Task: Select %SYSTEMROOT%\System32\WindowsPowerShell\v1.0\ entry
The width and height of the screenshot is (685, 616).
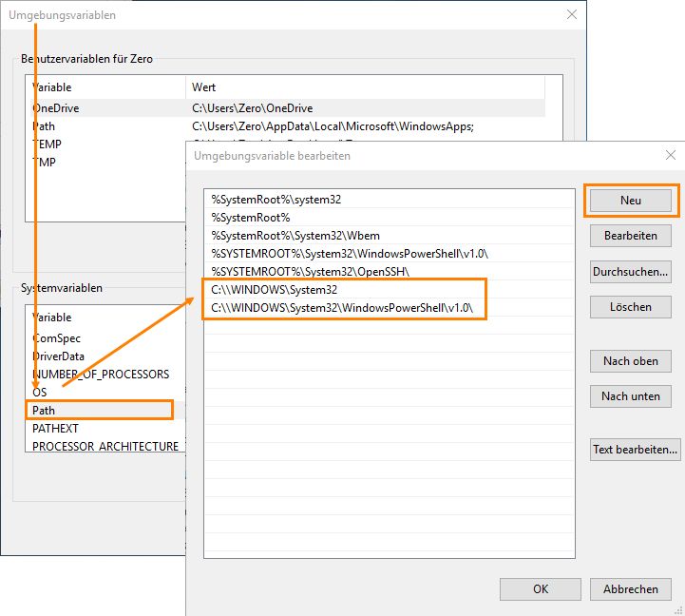Action: click(x=389, y=254)
